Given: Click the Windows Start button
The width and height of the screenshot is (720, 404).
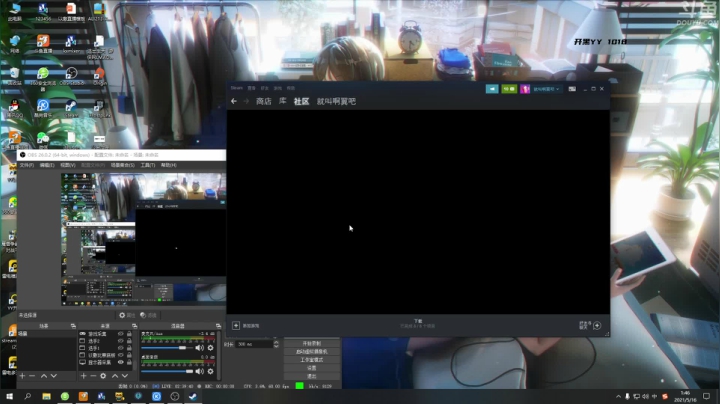Looking at the screenshot, I should (x=9, y=396).
